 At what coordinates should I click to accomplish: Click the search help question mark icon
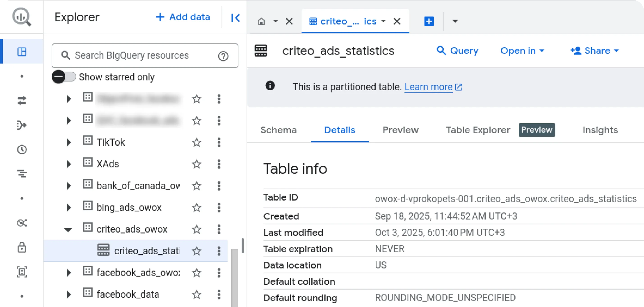[223, 56]
